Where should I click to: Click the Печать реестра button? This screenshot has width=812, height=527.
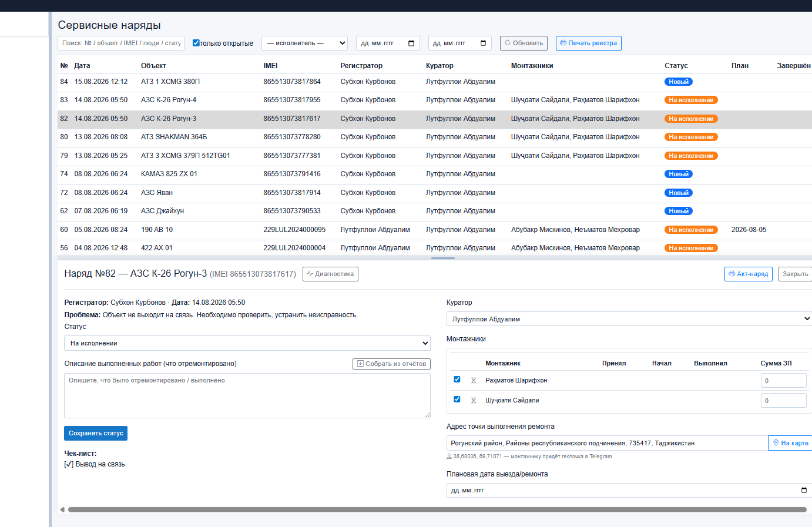588,43
